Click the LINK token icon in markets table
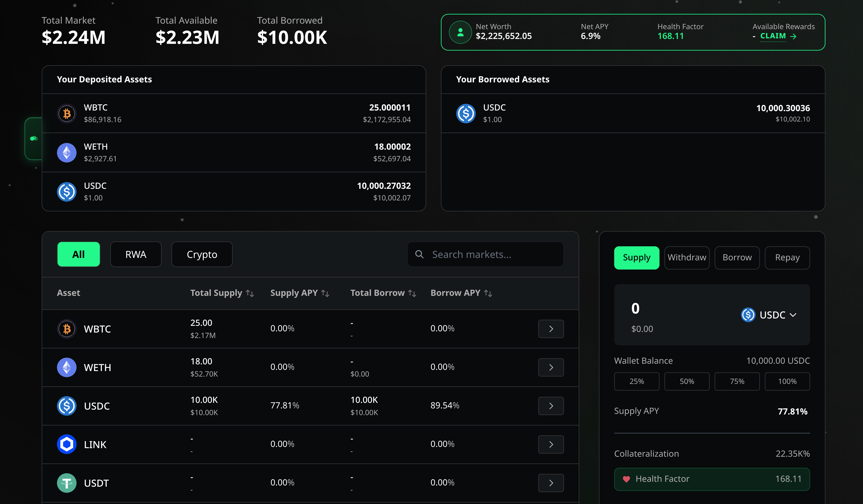The image size is (863, 504). click(66, 444)
